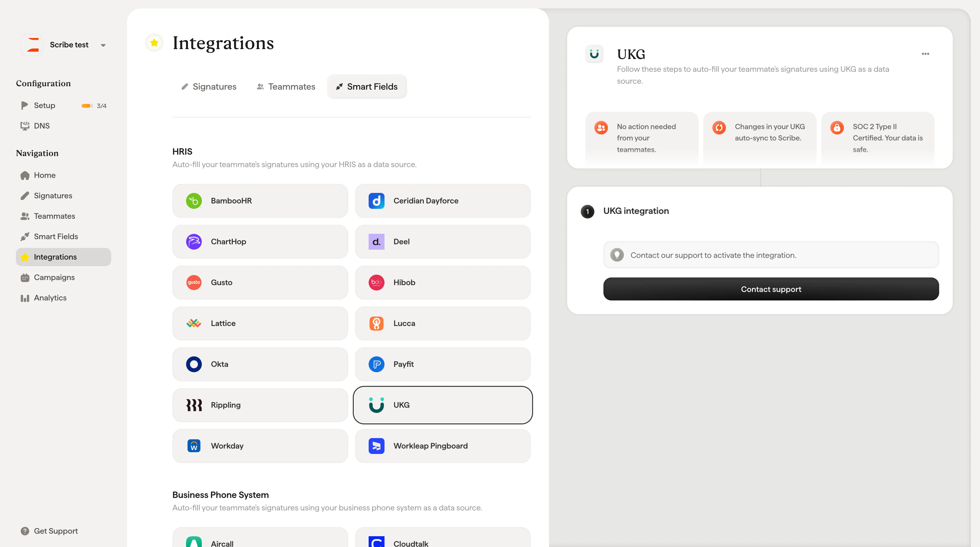The image size is (980, 547).
Task: Click the Setup flag icon
Action: click(25, 106)
